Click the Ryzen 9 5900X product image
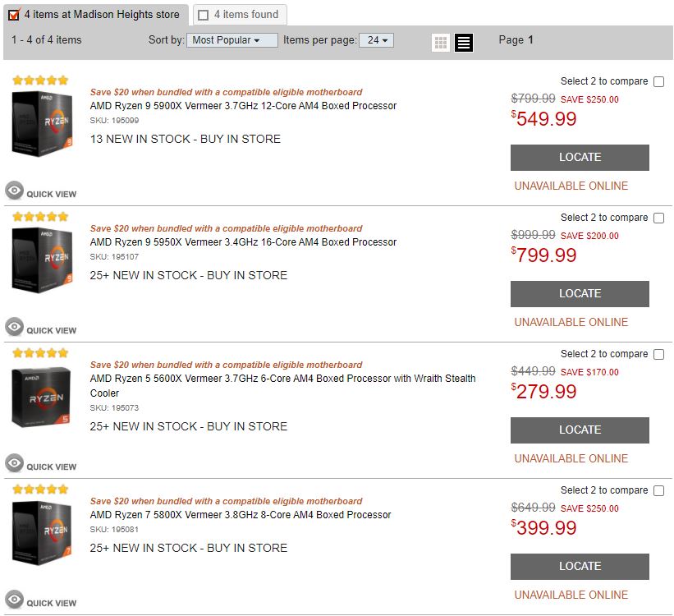The height and width of the screenshot is (616, 674). 40,123
